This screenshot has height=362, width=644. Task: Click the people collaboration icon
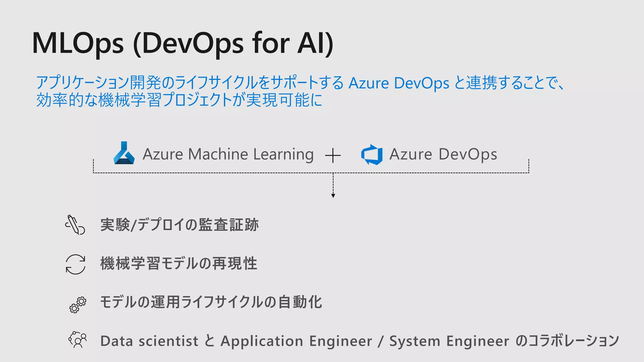(x=77, y=340)
